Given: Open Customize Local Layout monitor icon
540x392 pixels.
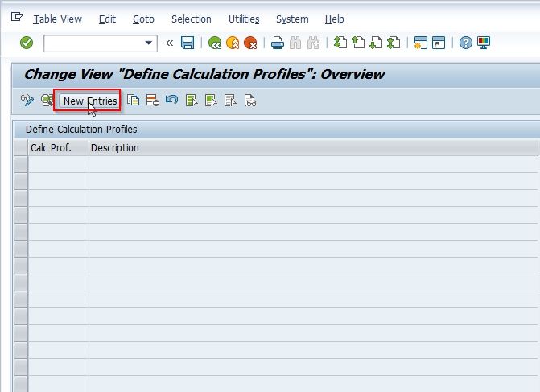Looking at the screenshot, I should [484, 43].
